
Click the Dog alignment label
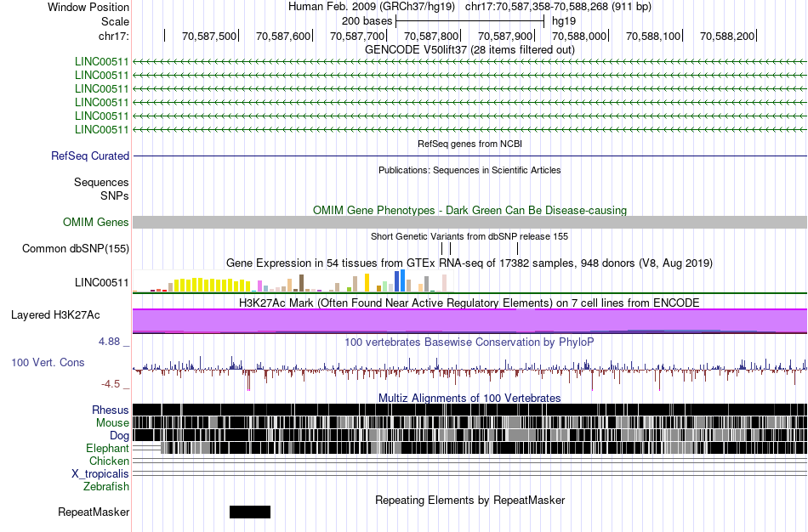tap(120, 436)
